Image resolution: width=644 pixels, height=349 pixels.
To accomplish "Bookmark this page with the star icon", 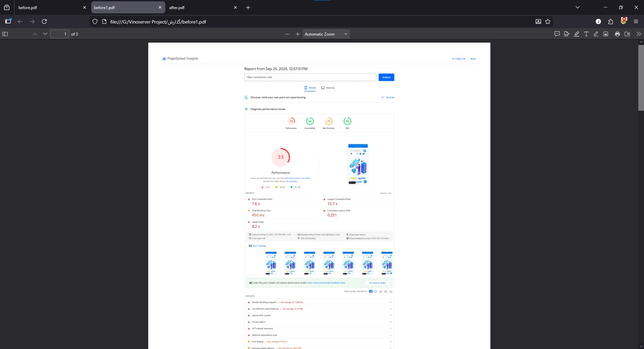I will point(548,21).
